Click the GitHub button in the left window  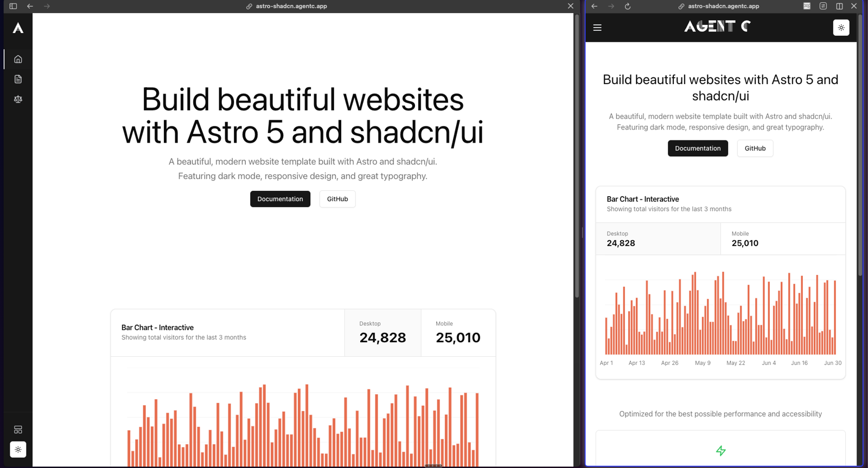pos(337,199)
